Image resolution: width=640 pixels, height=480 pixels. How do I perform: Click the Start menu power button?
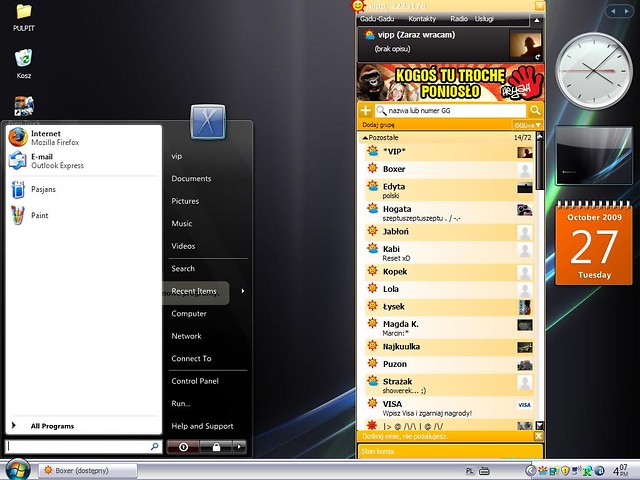183,447
